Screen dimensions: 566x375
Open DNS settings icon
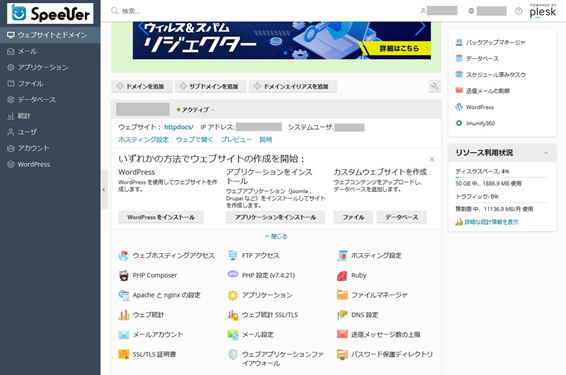342,315
